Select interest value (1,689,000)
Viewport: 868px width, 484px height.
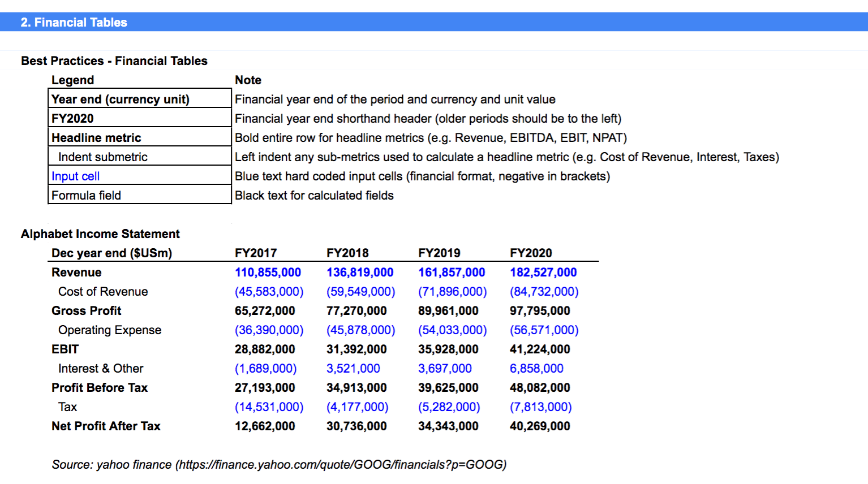265,369
